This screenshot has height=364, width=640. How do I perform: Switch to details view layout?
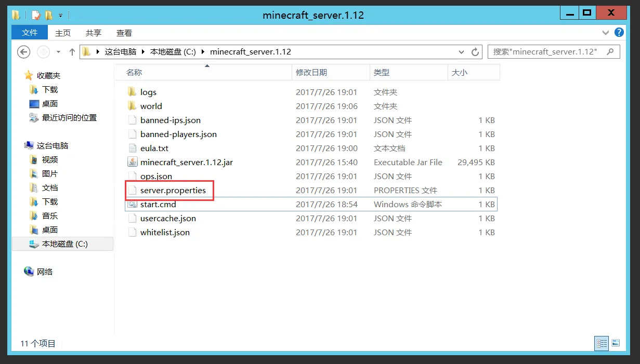pos(602,343)
